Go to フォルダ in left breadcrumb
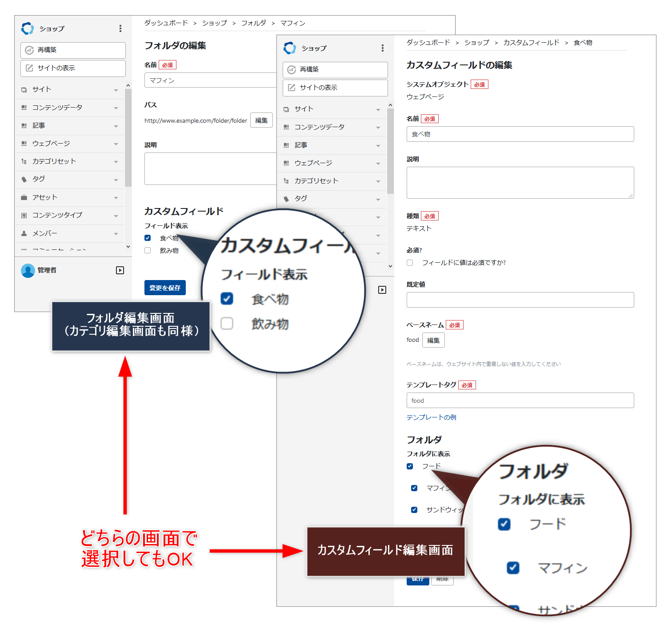672x625 pixels. 253,23
